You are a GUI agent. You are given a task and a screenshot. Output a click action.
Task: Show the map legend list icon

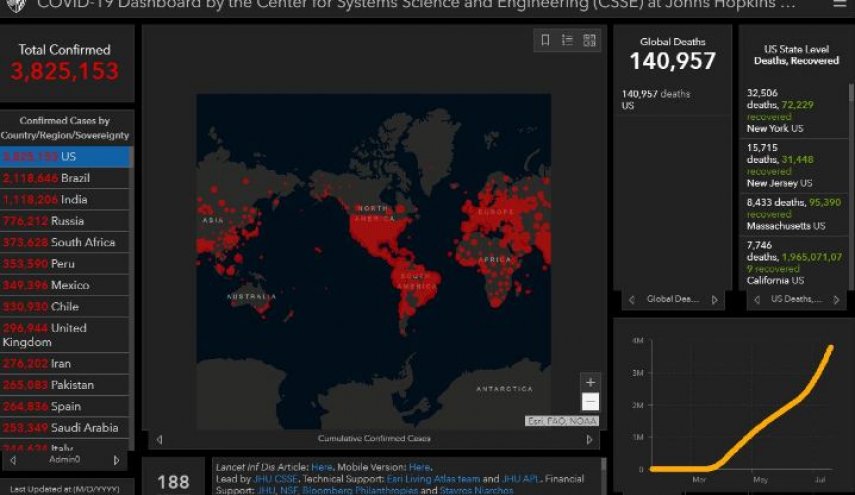pos(567,40)
